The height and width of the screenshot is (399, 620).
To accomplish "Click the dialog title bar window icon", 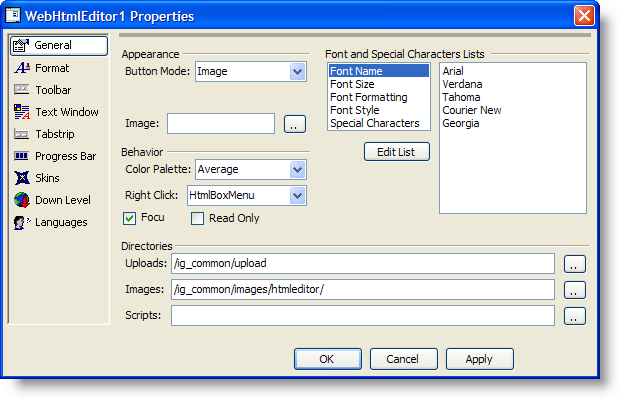I will point(13,15).
